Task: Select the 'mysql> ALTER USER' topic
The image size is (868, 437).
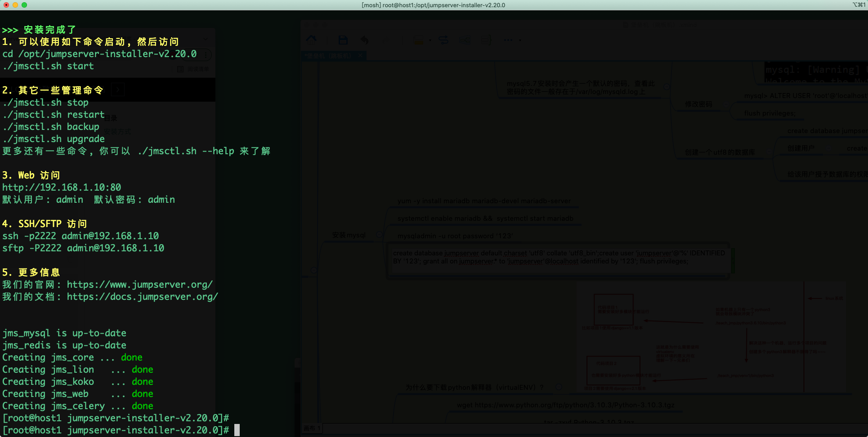Action: [x=805, y=96]
